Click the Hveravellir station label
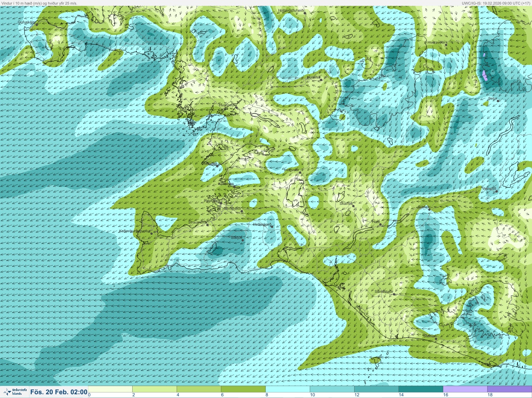Image resolution: width=532 pixels, height=398 pixels. click(436, 42)
